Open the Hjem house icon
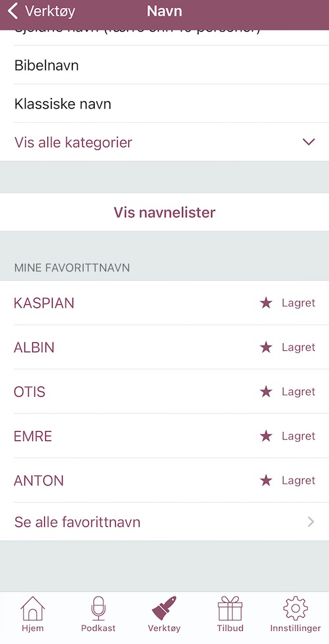The height and width of the screenshot is (644, 329). point(32,609)
